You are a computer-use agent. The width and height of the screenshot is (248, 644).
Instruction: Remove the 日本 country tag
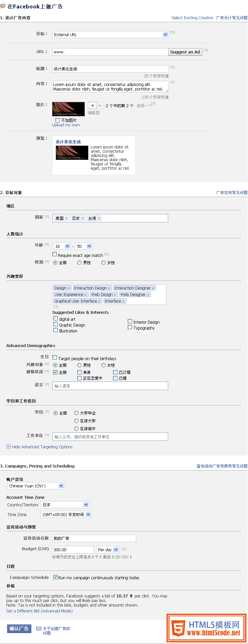(x=83, y=218)
